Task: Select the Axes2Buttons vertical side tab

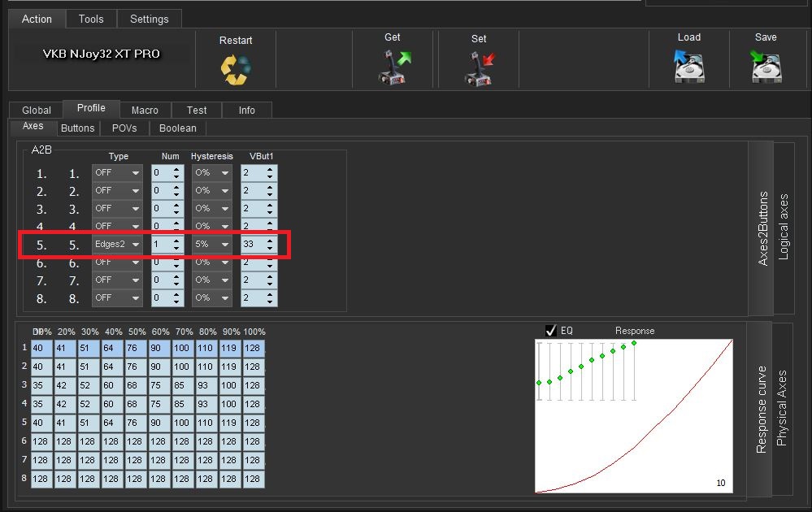Action: click(762, 228)
